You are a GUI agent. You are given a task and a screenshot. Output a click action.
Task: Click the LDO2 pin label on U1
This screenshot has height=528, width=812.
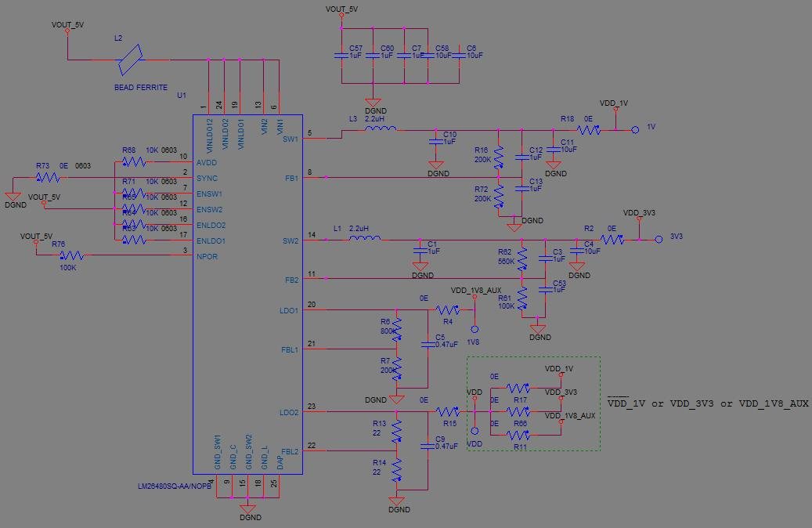289,413
